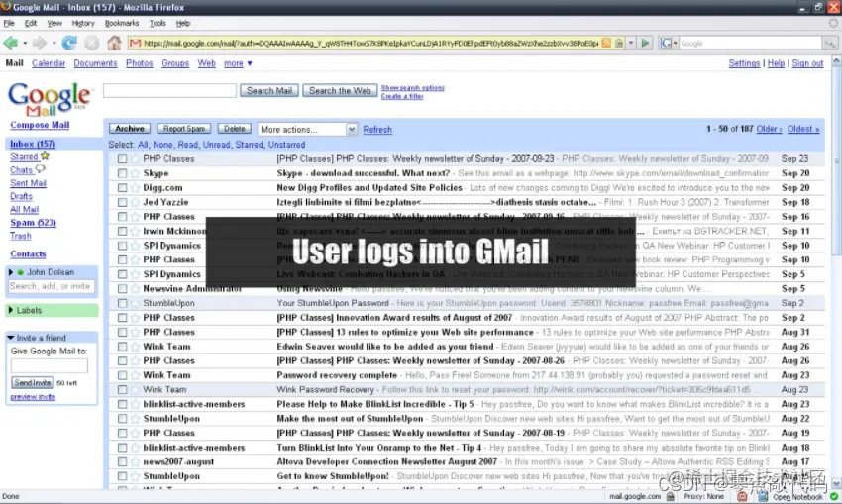The image size is (842, 504).
Task: Select the StumbleUpon Password email checkbox
Action: (x=123, y=303)
